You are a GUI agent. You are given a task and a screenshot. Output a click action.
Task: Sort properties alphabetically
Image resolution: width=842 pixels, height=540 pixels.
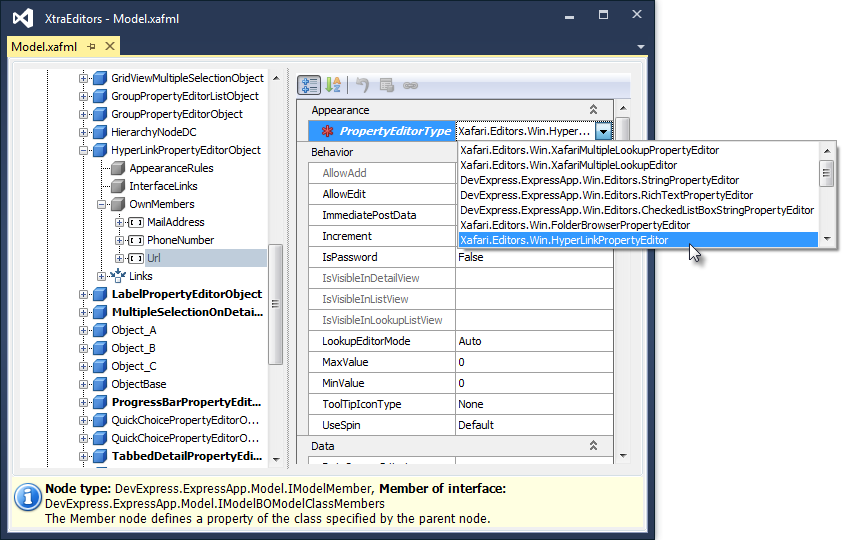coord(333,85)
